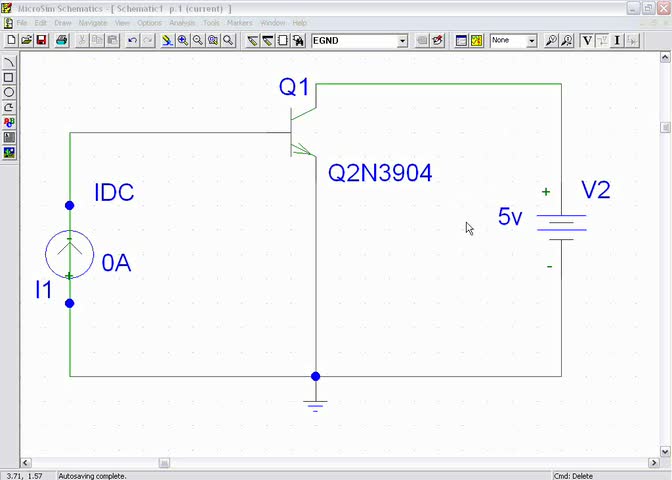
Task: Click the Redraw pencil icon
Action: [168, 40]
